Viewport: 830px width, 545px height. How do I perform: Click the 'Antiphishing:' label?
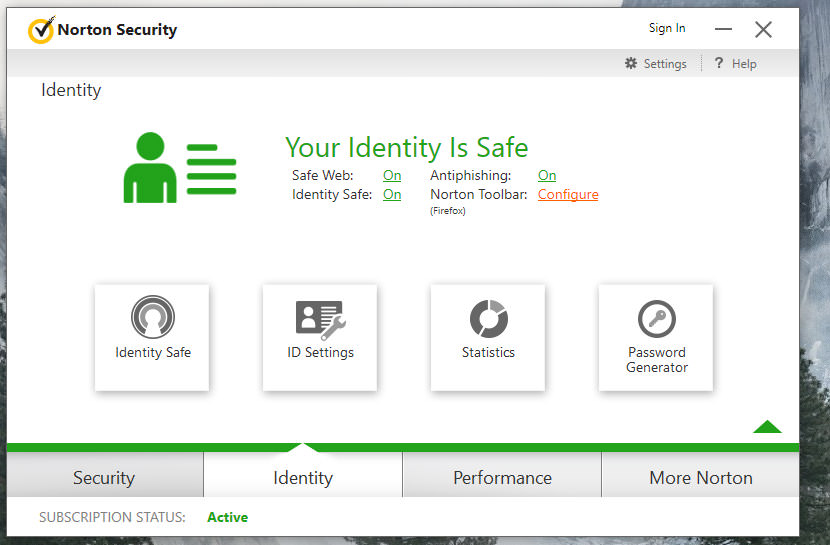pos(471,175)
